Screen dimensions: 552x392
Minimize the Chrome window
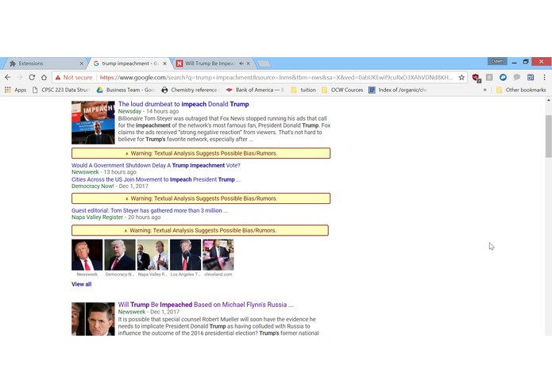[x=515, y=62]
